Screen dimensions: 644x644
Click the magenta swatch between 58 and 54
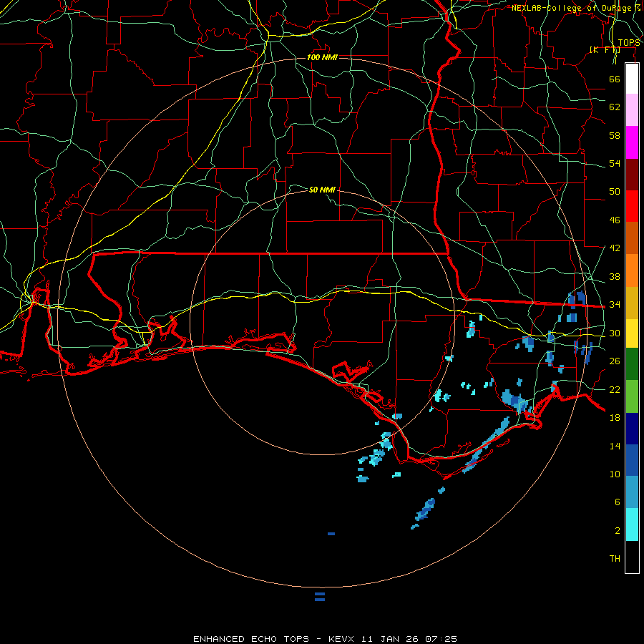click(x=632, y=142)
